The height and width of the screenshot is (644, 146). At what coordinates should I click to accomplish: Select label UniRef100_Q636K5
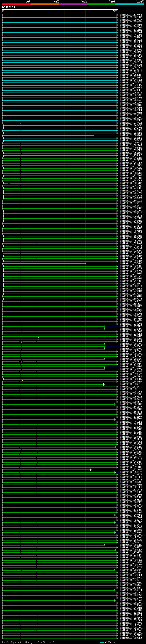[x=131, y=502]
